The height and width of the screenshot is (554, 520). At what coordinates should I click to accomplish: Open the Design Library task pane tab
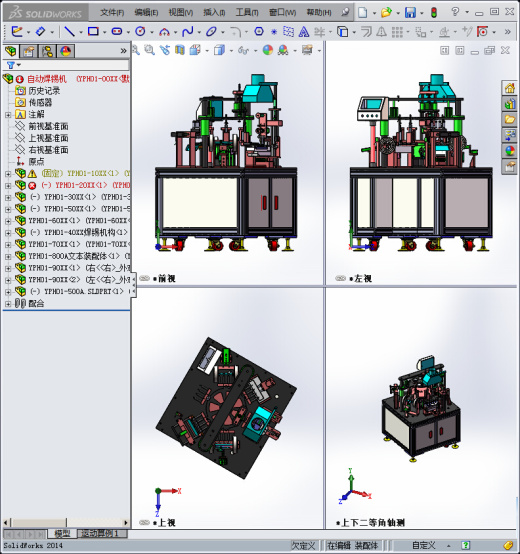509,104
